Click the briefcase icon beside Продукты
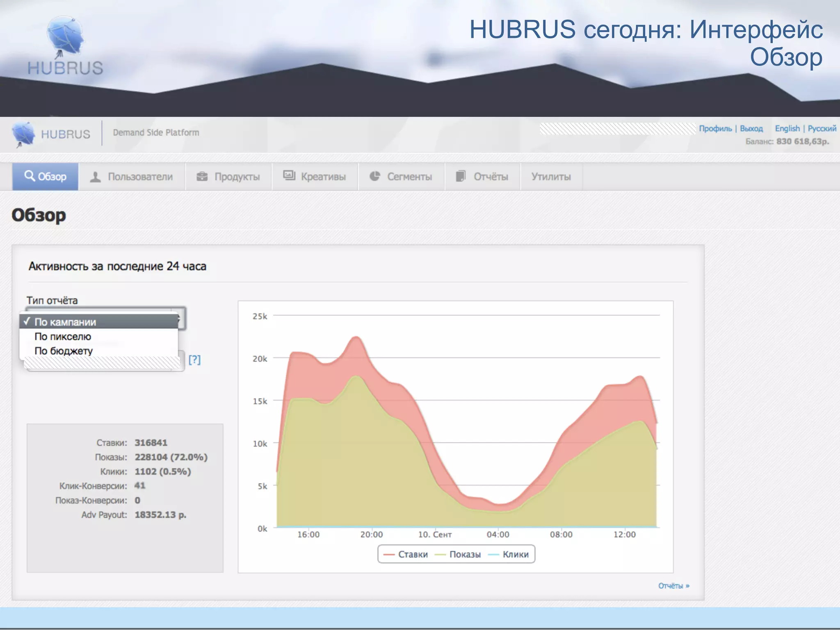The width and height of the screenshot is (840, 630). (202, 176)
